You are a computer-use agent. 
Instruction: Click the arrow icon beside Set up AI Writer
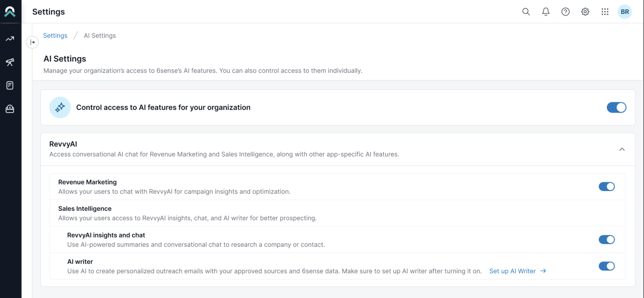coord(543,271)
